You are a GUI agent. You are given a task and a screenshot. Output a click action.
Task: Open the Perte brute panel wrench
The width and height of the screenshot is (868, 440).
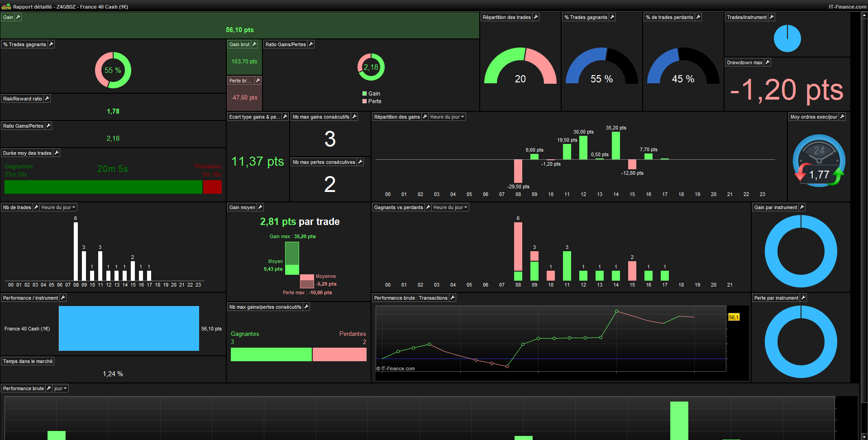[x=258, y=81]
